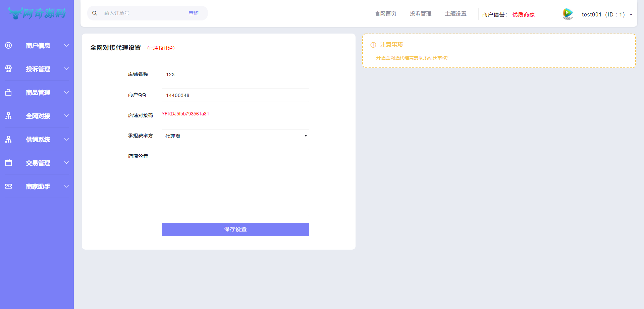Click the 商家助手 ticket icon in sidebar

(x=8, y=186)
